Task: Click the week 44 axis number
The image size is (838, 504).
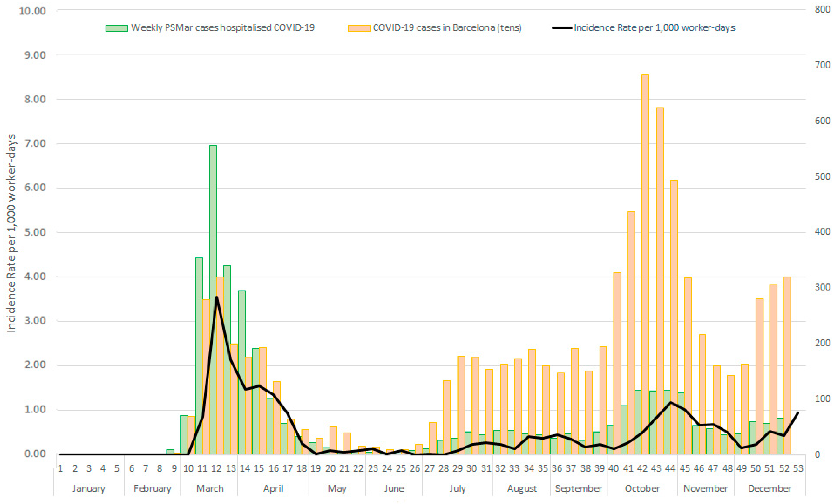Action: point(670,468)
